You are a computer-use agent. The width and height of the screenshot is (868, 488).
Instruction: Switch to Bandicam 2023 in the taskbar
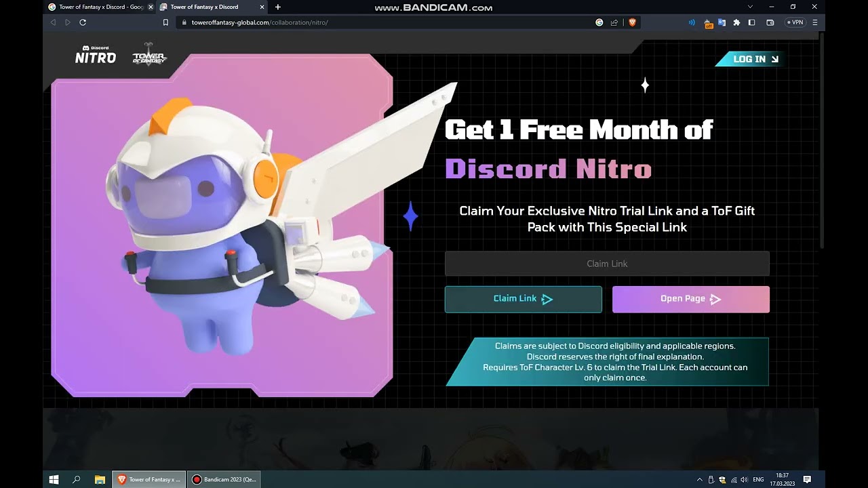coord(224,479)
